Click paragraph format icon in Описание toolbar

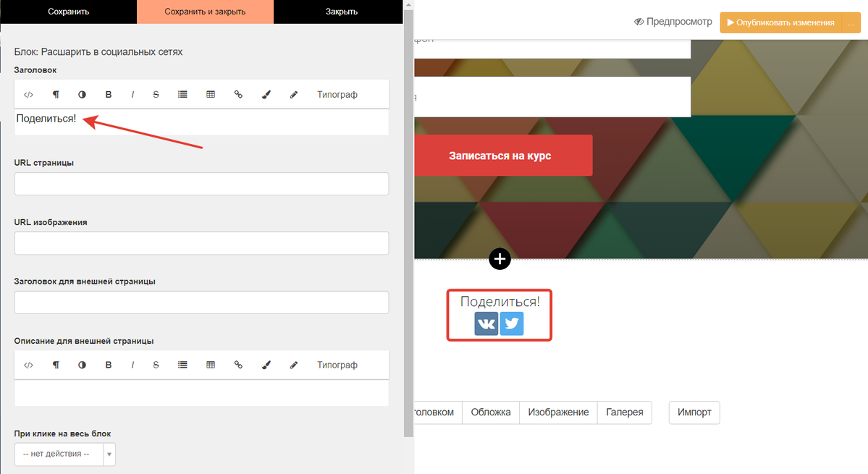tap(56, 365)
